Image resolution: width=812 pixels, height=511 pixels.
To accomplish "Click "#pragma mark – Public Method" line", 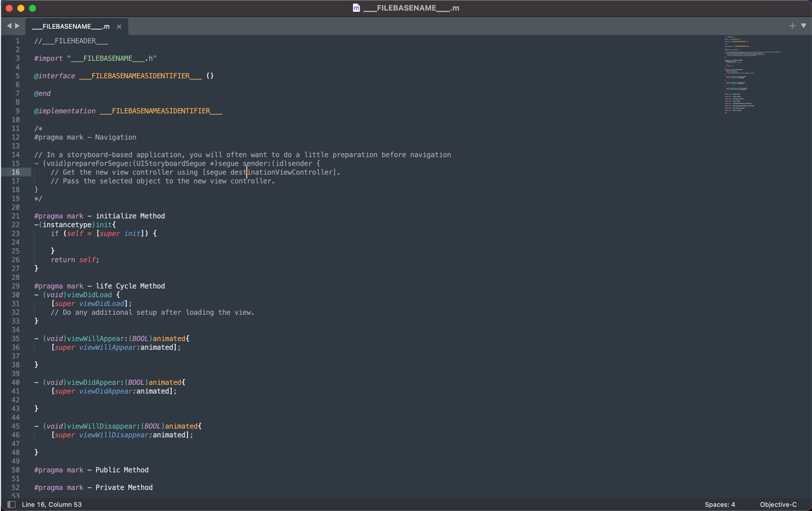I will tap(91, 470).
